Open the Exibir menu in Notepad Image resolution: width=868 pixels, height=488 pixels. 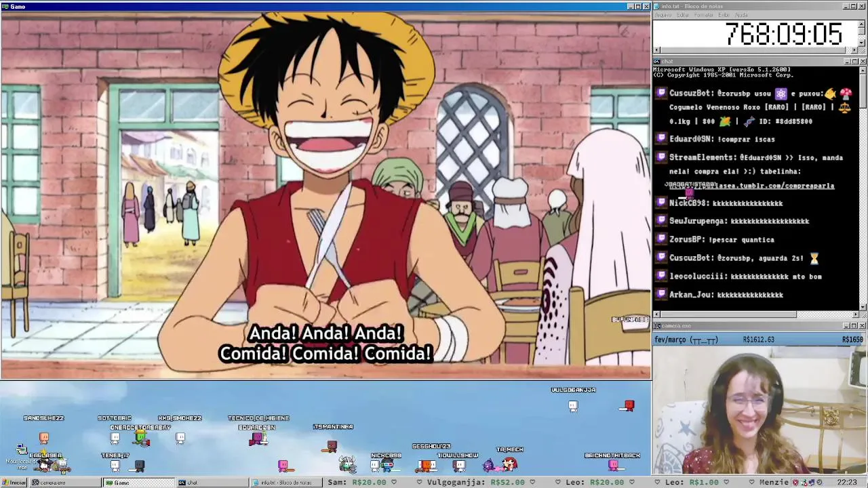[724, 15]
